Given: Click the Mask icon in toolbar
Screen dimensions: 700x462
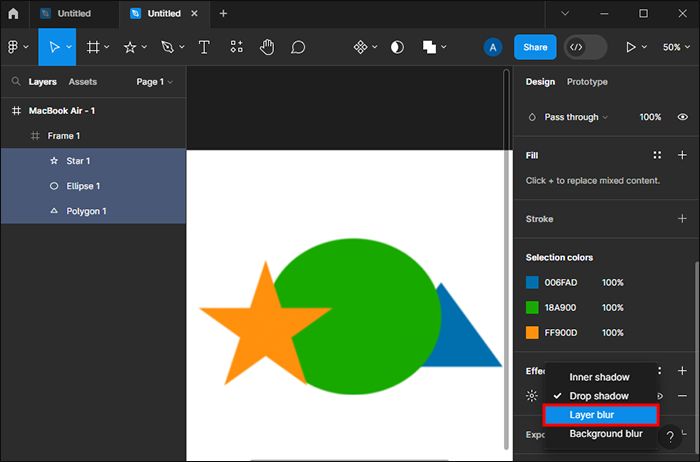Looking at the screenshot, I should coord(397,47).
